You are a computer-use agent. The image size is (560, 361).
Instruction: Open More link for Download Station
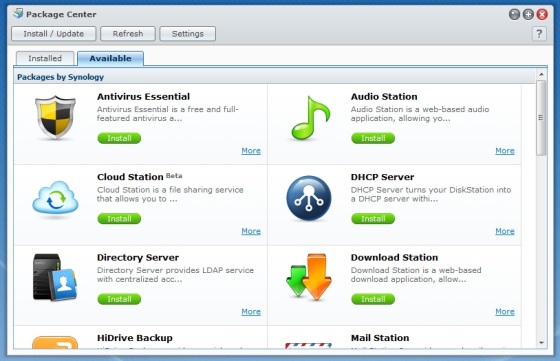coord(505,311)
